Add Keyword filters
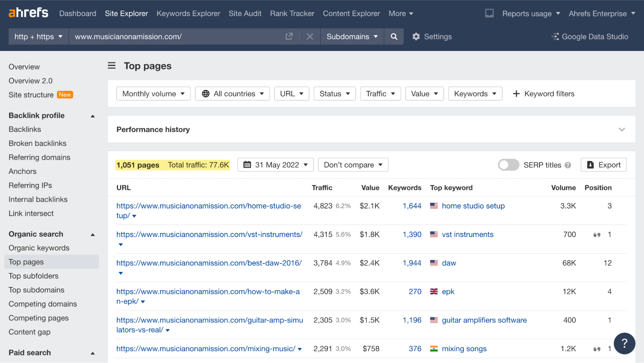The width and height of the screenshot is (644, 363). coord(543,94)
